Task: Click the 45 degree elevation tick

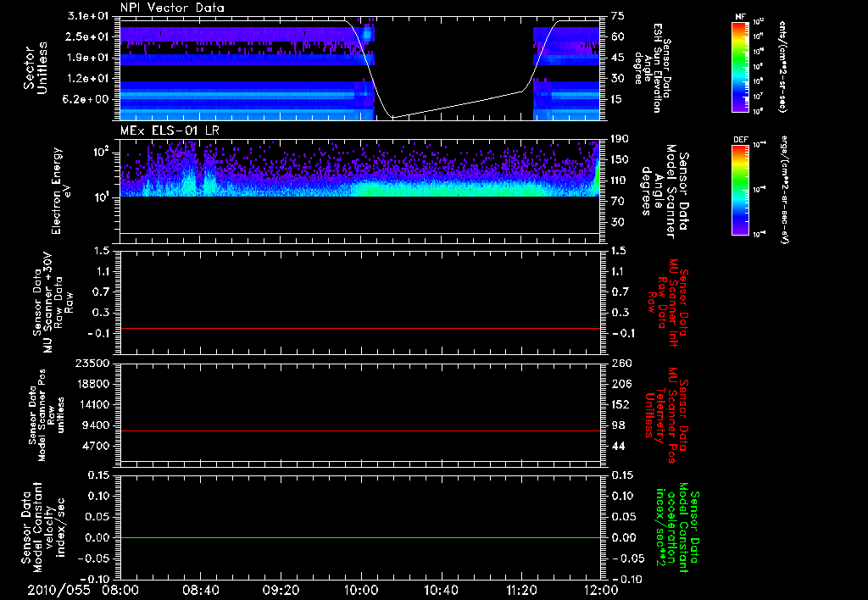Action: click(x=618, y=58)
